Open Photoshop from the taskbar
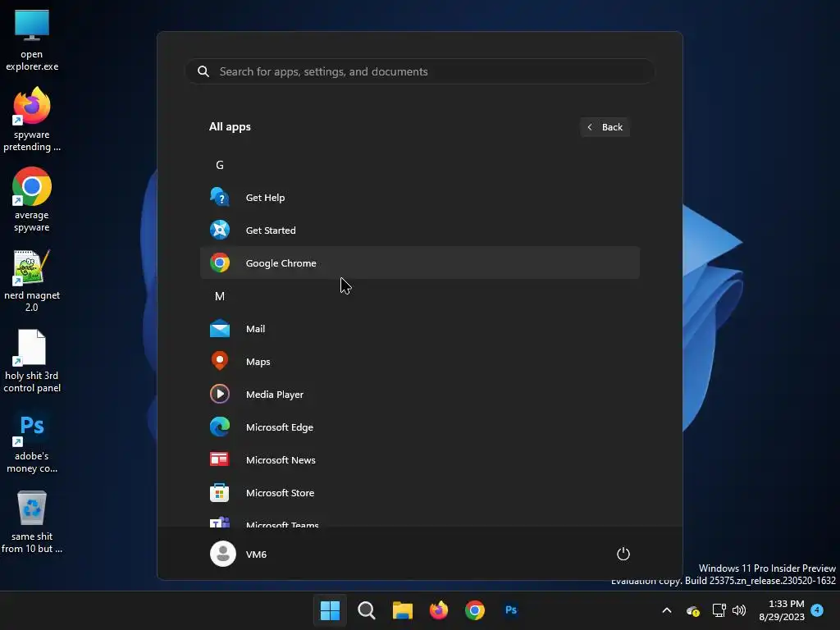This screenshot has width=840, height=630. coord(511,609)
